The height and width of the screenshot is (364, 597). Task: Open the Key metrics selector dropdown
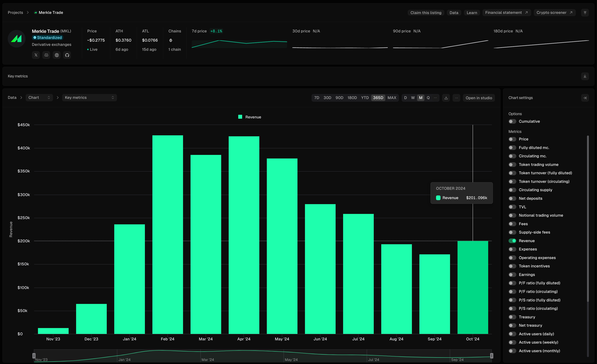89,97
